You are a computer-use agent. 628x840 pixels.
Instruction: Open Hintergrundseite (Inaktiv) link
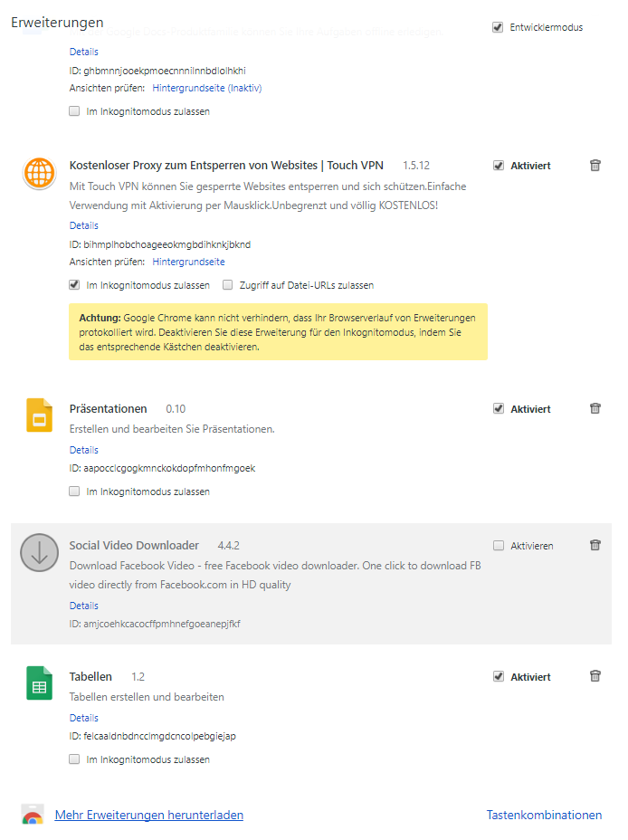(x=207, y=88)
